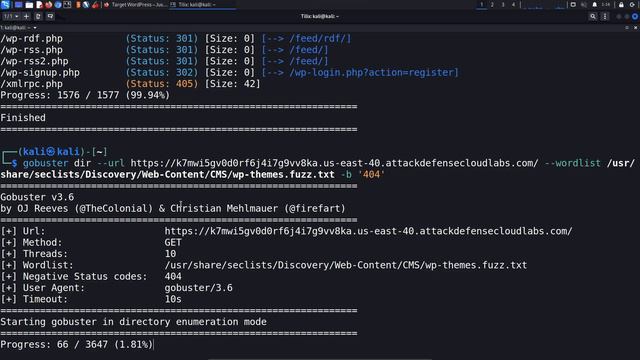Open the notification bell in the panel

[595, 4]
